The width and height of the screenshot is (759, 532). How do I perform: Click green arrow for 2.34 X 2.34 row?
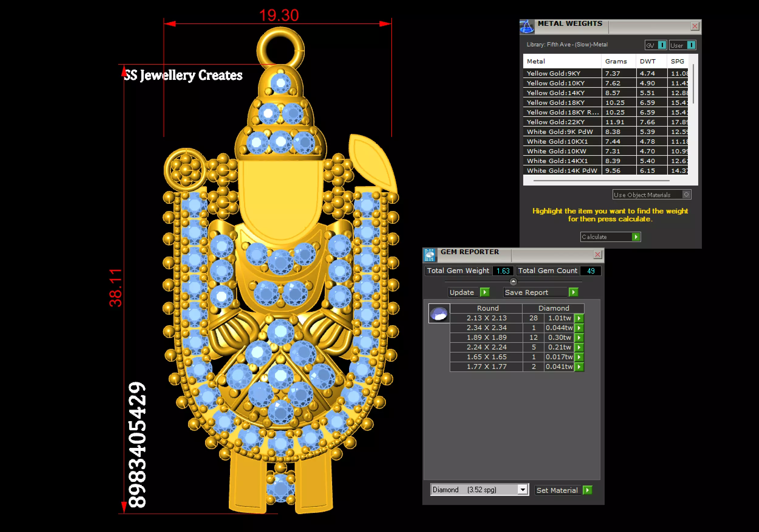click(x=579, y=328)
